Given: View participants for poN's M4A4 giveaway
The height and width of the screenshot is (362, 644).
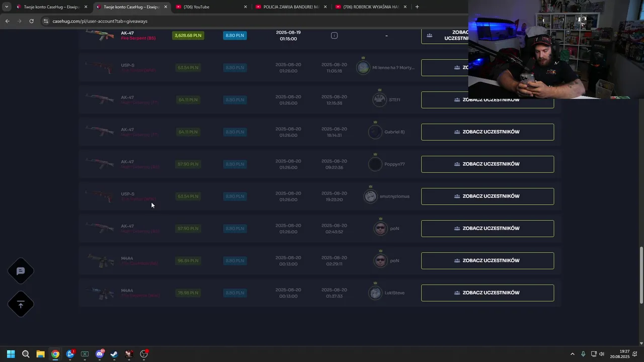Looking at the screenshot, I should point(488,260).
